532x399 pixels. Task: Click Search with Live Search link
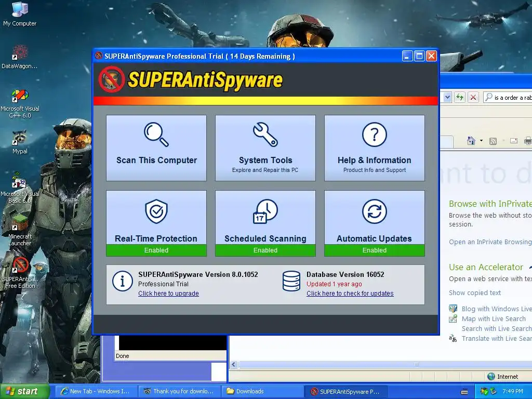(497, 328)
